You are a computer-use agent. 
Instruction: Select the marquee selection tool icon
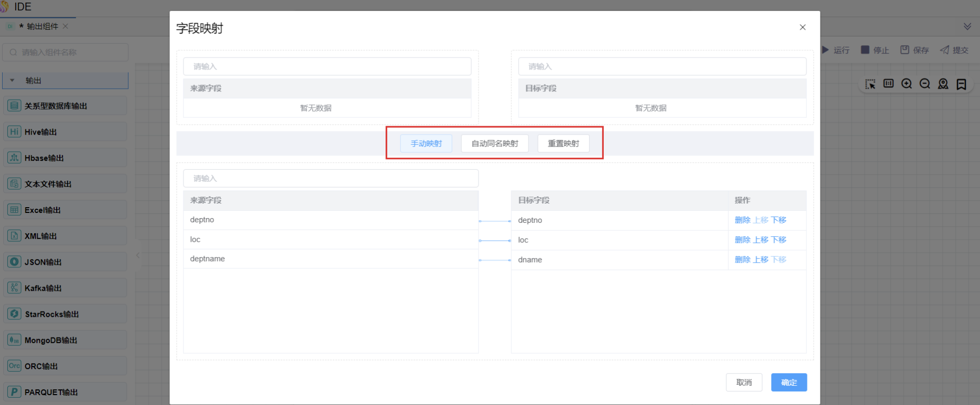click(870, 84)
